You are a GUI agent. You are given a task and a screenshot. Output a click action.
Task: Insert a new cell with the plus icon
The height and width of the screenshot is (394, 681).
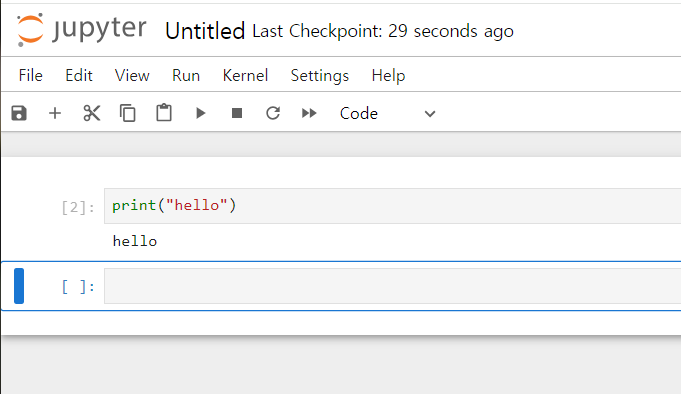coord(55,113)
